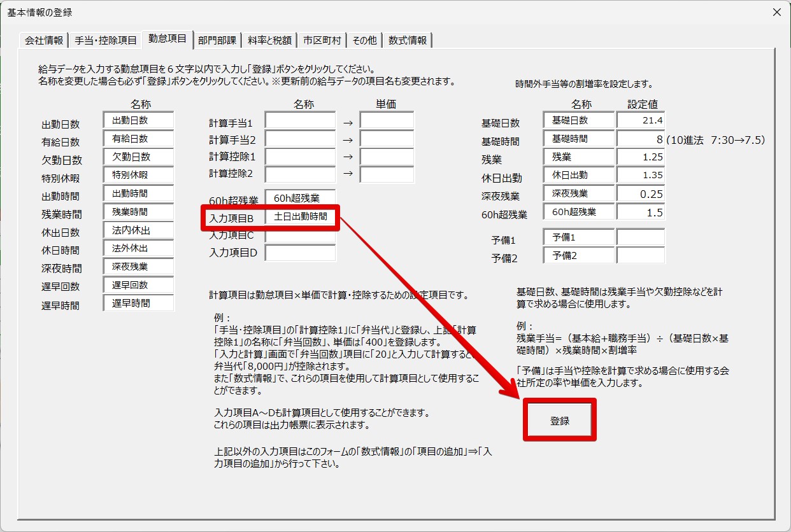Click the 計算控除2 単価 field
The width and height of the screenshot is (791, 532).
(387, 174)
